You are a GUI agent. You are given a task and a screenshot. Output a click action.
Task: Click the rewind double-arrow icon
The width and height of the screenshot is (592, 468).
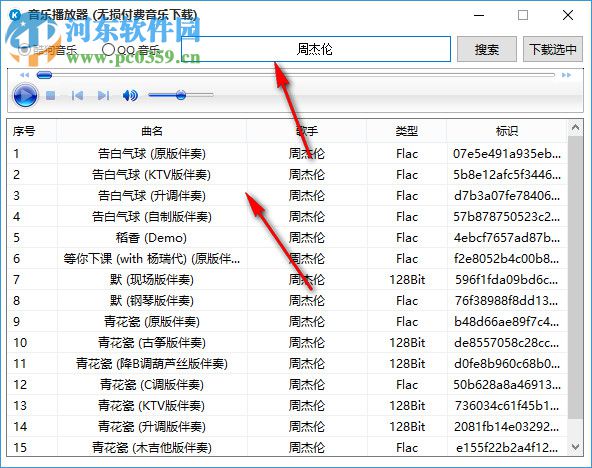point(25,75)
